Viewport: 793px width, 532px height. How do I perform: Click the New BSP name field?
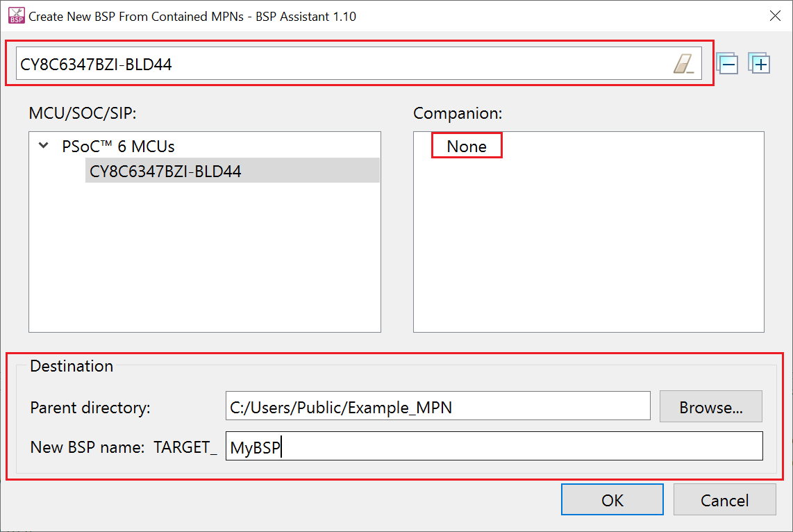[x=494, y=446]
